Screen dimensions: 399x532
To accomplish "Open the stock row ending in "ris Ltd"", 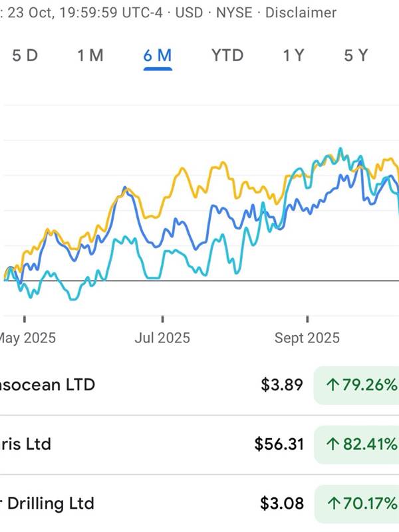I will [25, 444].
